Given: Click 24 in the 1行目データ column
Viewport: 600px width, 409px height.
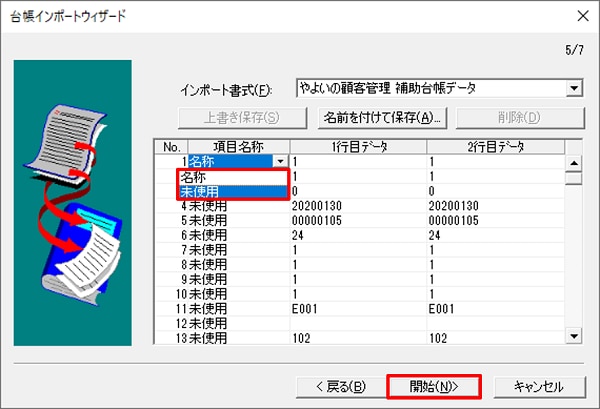Looking at the screenshot, I should [x=298, y=235].
